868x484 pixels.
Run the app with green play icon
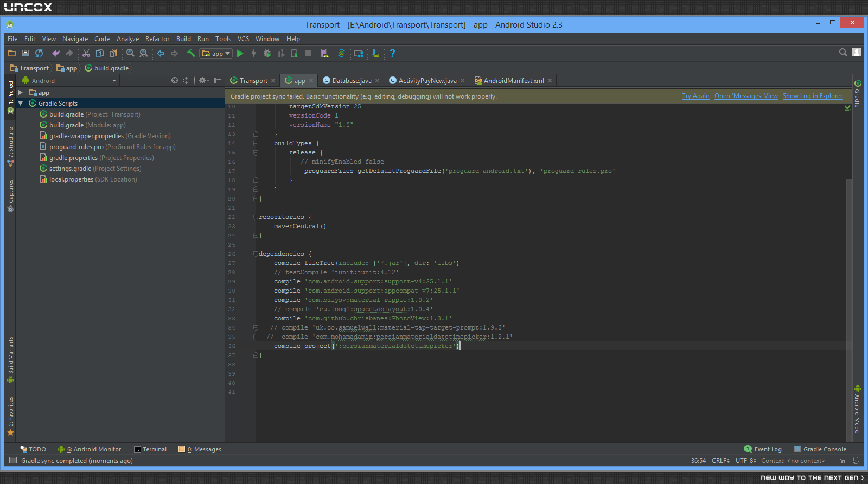tap(240, 53)
